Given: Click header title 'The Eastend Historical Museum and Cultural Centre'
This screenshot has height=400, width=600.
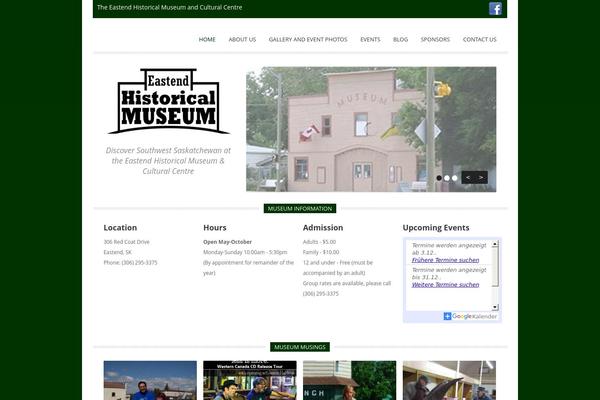Looking at the screenshot, I should click(170, 7).
